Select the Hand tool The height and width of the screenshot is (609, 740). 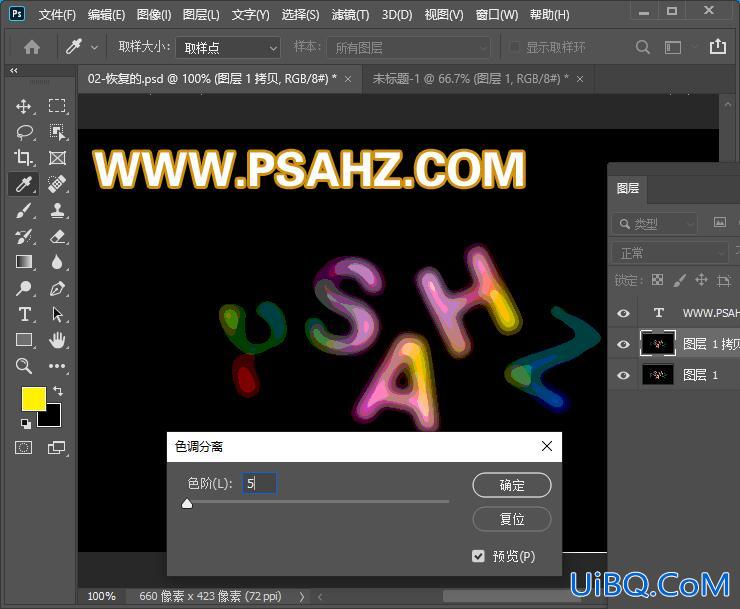click(x=57, y=340)
